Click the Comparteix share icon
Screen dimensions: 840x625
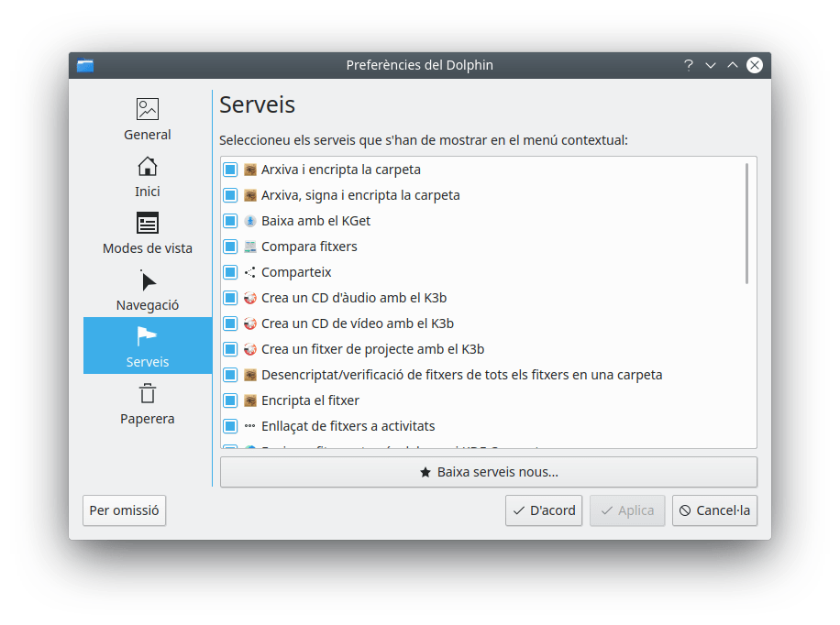point(250,272)
